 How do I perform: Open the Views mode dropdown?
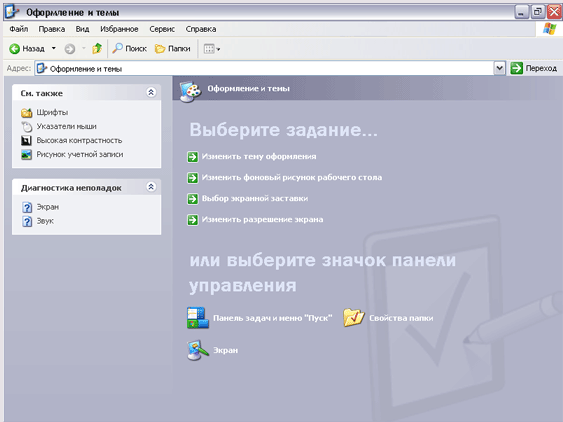click(211, 49)
